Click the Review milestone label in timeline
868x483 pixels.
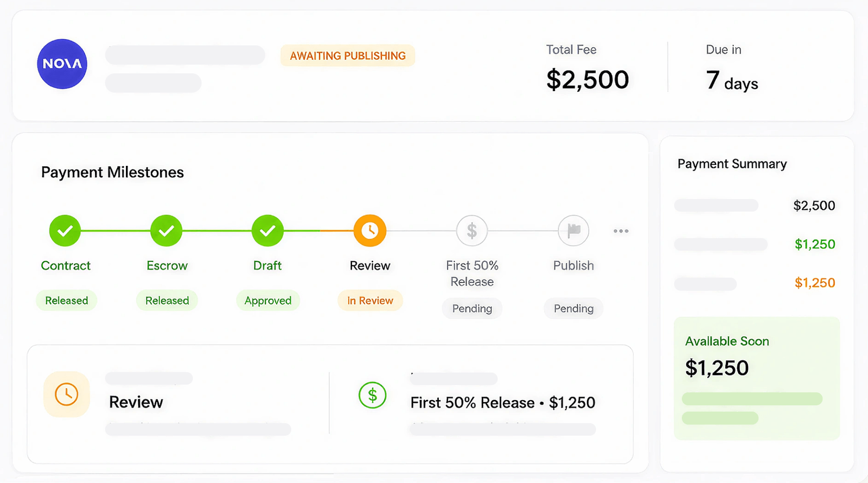point(370,266)
